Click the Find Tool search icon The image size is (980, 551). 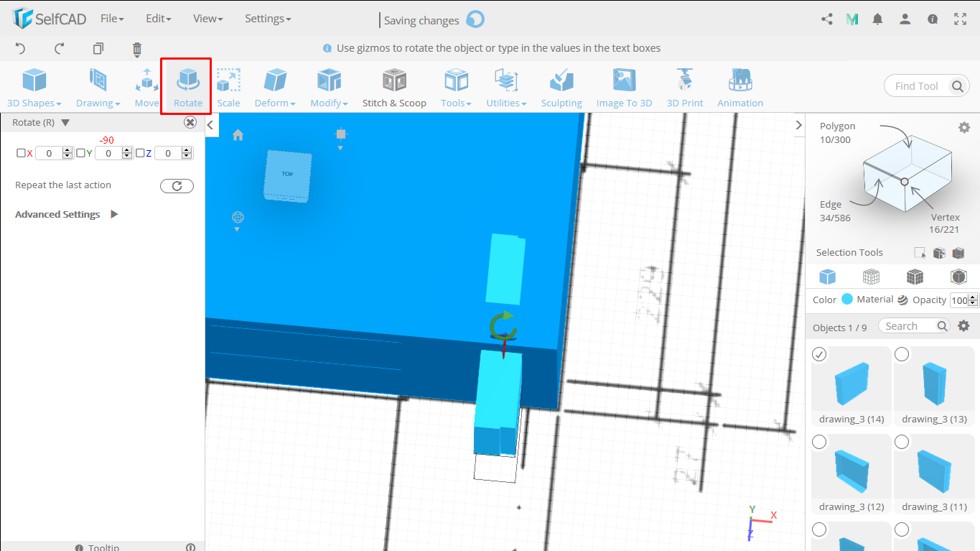coord(958,86)
